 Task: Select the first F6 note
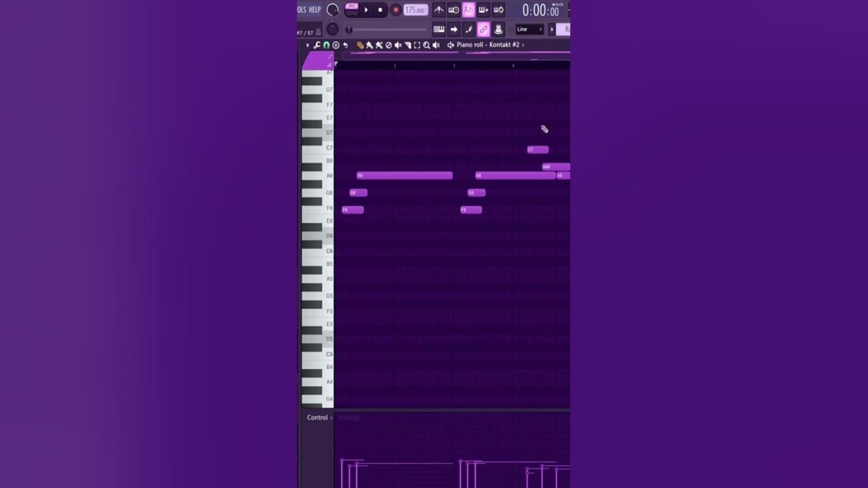tap(353, 210)
